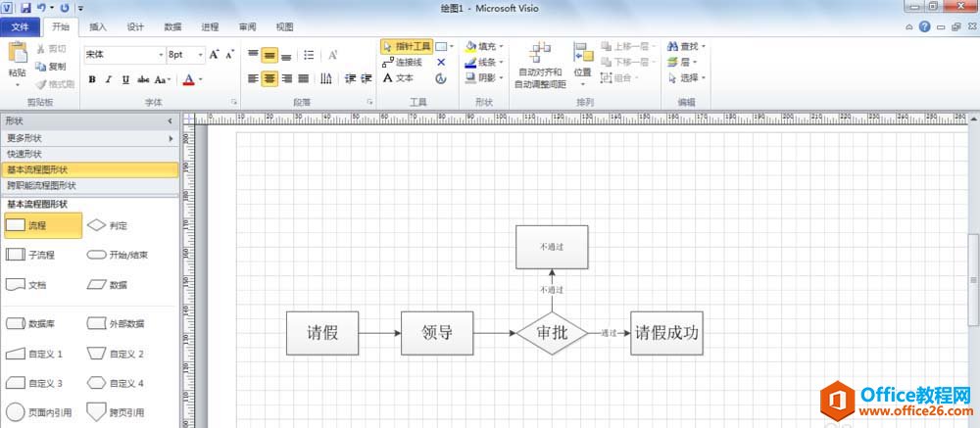The image size is (980, 428).
Task: Select the 文本 text tool
Action: tap(398, 78)
